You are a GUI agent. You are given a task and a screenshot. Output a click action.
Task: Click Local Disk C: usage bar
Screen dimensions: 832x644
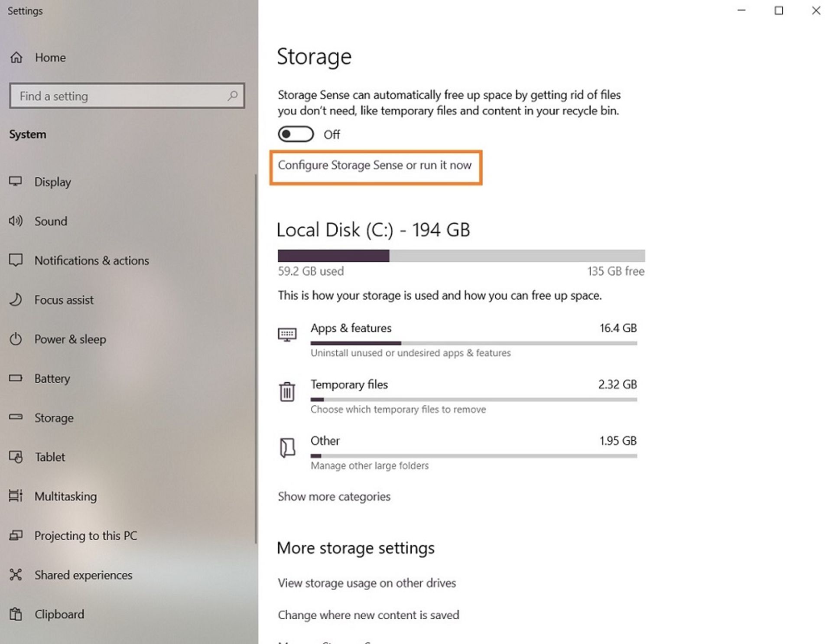tap(461, 256)
